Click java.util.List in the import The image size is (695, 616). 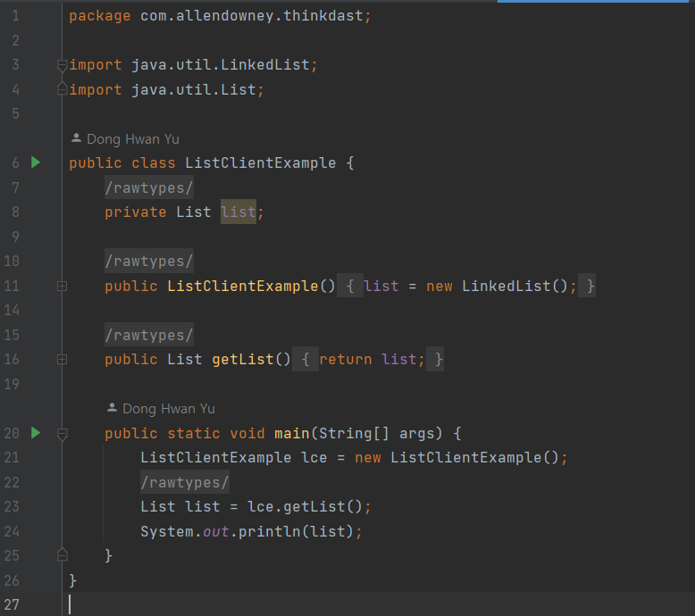click(x=194, y=90)
